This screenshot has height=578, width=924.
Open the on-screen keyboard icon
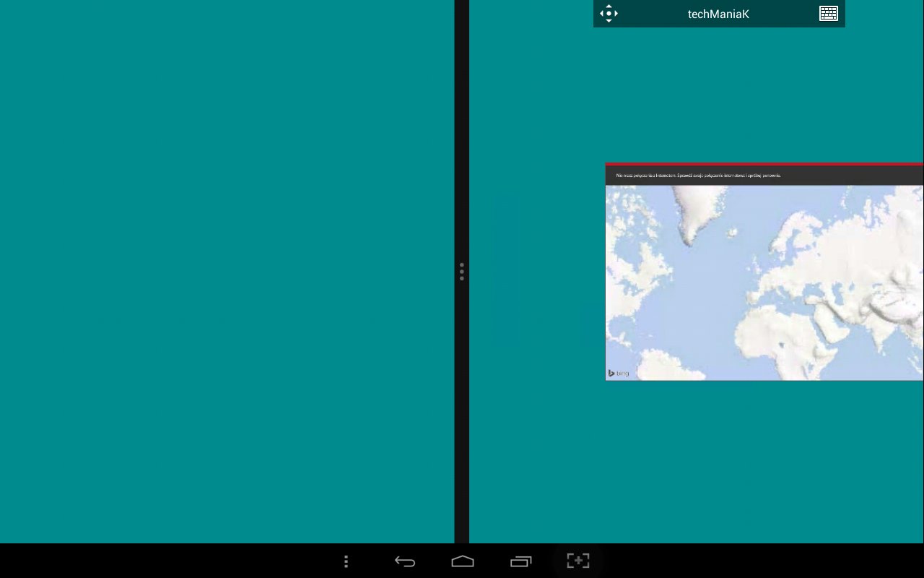pos(828,14)
